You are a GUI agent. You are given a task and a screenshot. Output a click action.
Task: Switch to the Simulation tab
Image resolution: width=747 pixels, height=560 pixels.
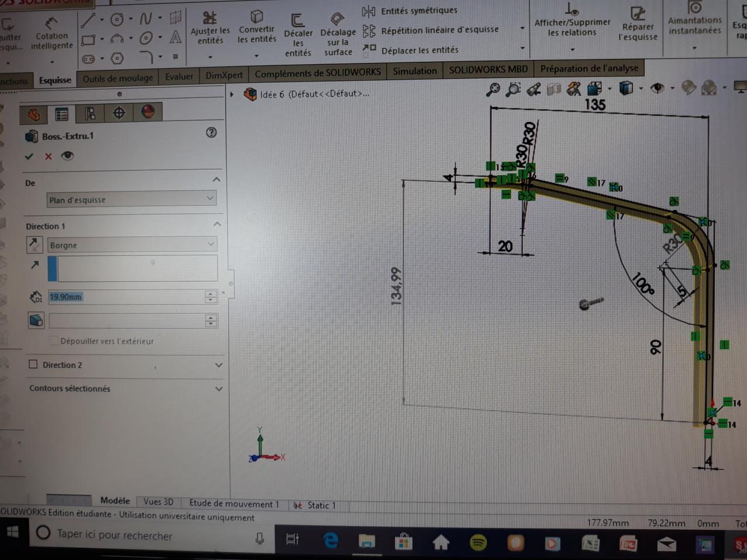415,71
